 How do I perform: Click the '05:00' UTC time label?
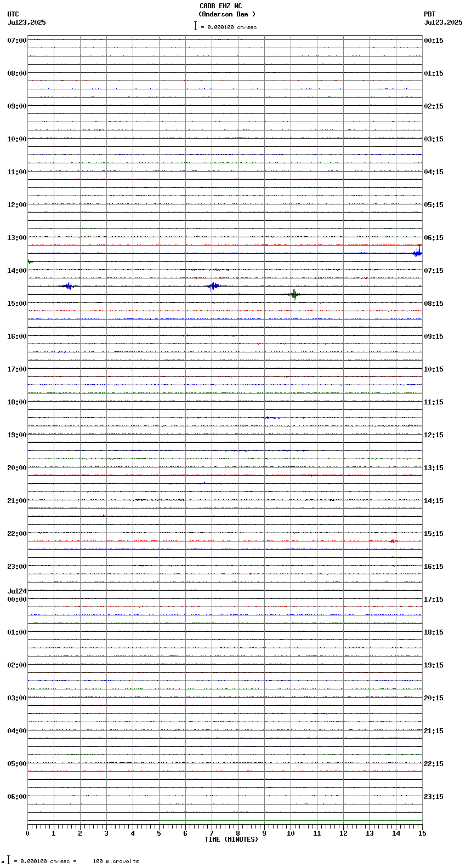click(x=17, y=764)
